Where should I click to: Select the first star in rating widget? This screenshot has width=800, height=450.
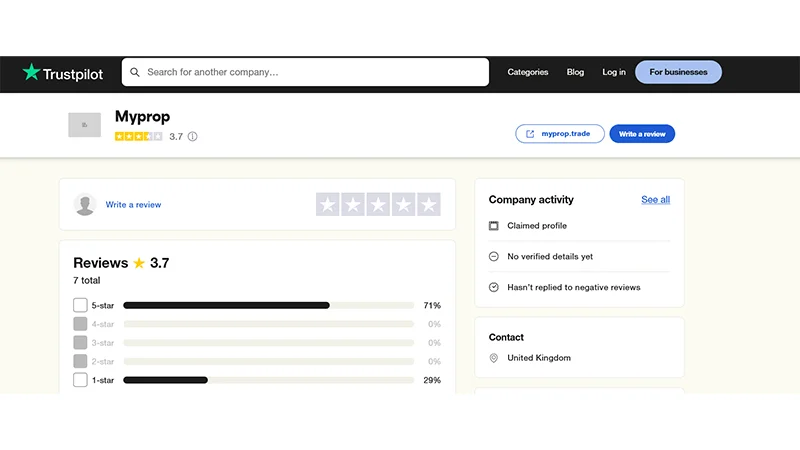(328, 205)
